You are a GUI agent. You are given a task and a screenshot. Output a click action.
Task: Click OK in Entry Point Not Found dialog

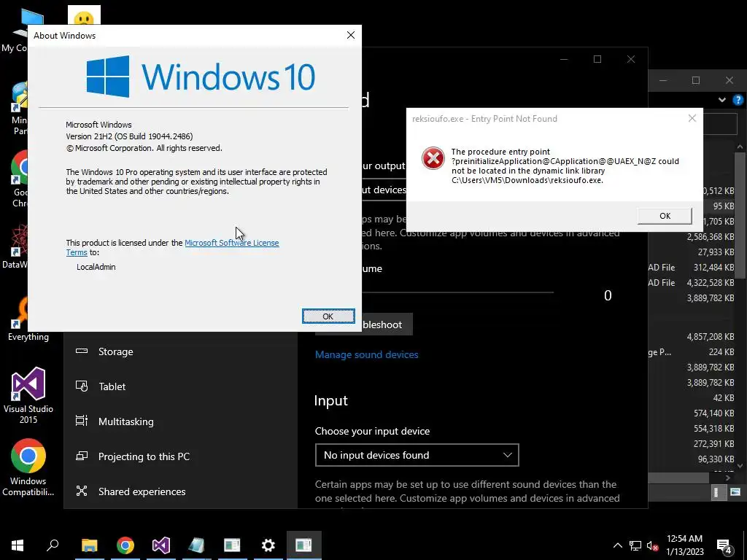point(665,216)
